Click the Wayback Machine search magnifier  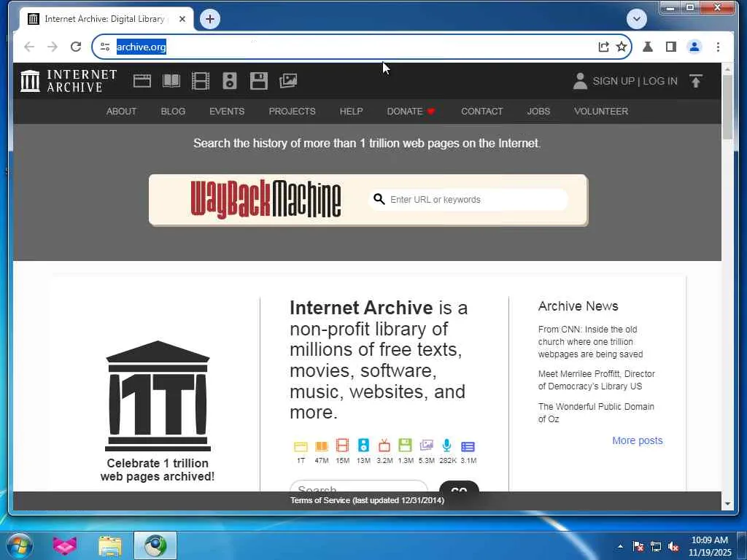(379, 199)
